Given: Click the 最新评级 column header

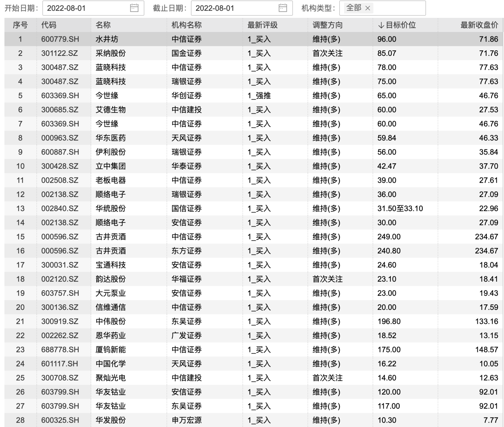Looking at the screenshot, I should click(262, 25).
